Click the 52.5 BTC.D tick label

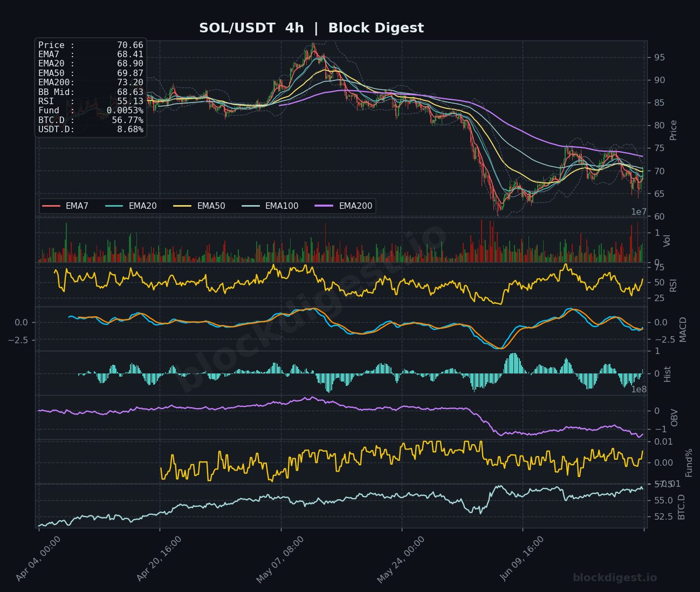coord(664,517)
